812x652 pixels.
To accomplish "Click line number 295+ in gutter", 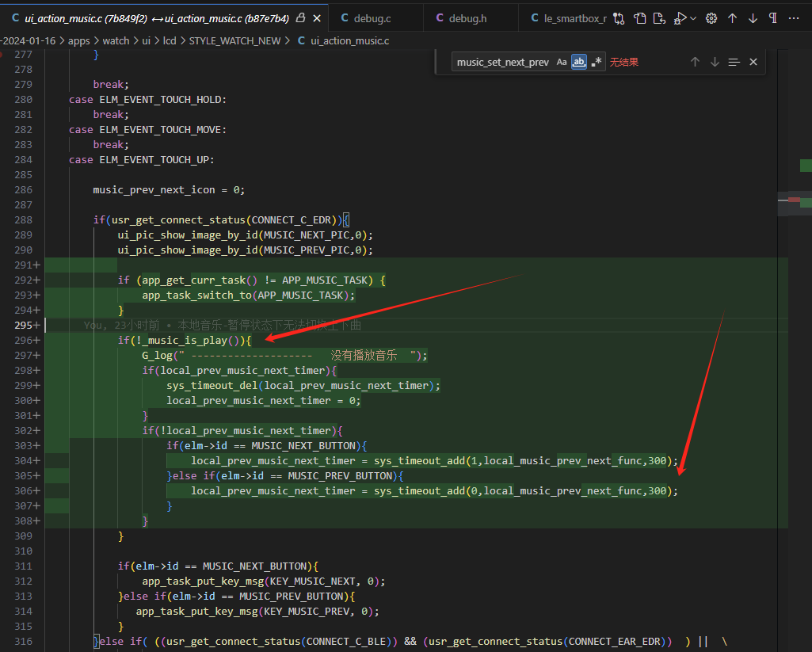I will click(x=27, y=326).
